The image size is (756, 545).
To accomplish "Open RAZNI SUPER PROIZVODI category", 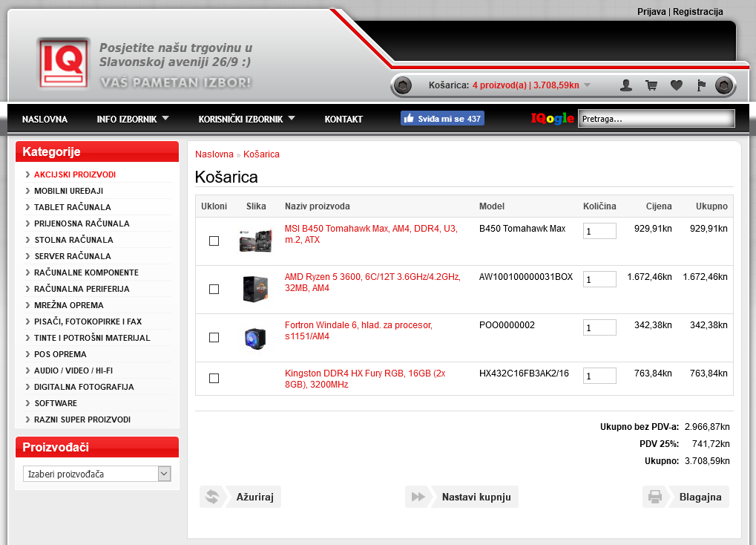I will point(82,420).
